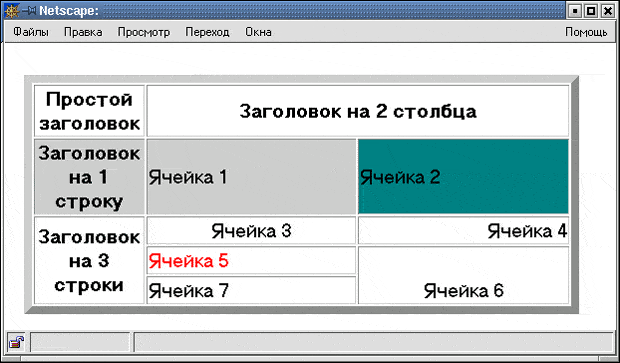Click the 'Простой заголовок' header cell
The image size is (620, 363).
pos(89,111)
